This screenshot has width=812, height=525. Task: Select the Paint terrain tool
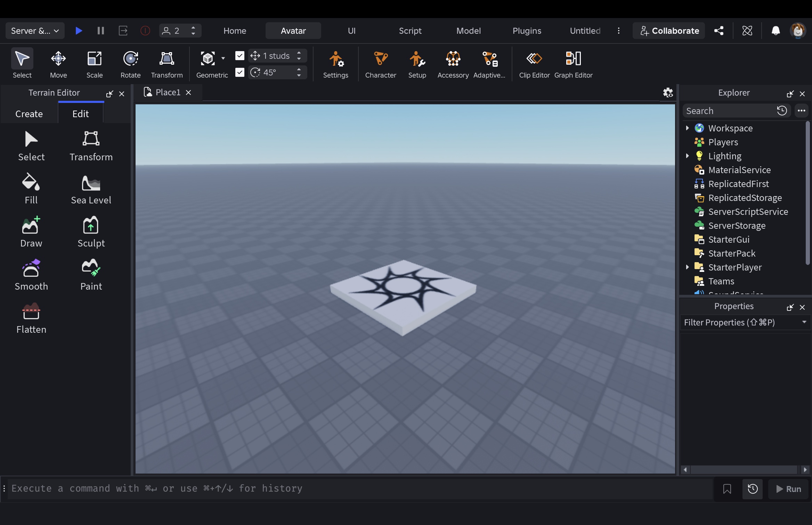(x=91, y=275)
